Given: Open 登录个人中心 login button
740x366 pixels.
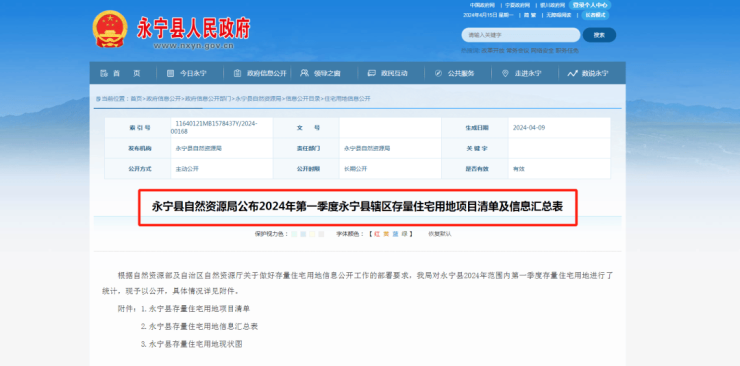Looking at the screenshot, I should point(590,5).
